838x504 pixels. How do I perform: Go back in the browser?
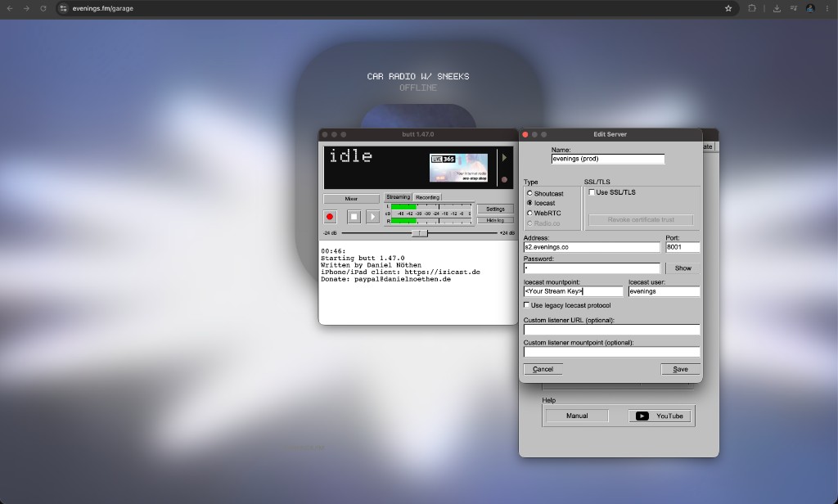click(10, 8)
